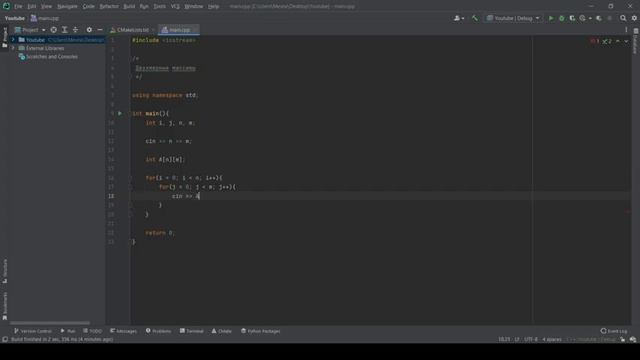Click the main.cpp breadcrumb in navigation bar
Image resolution: width=640 pixels, height=360 pixels.
pos(45,18)
